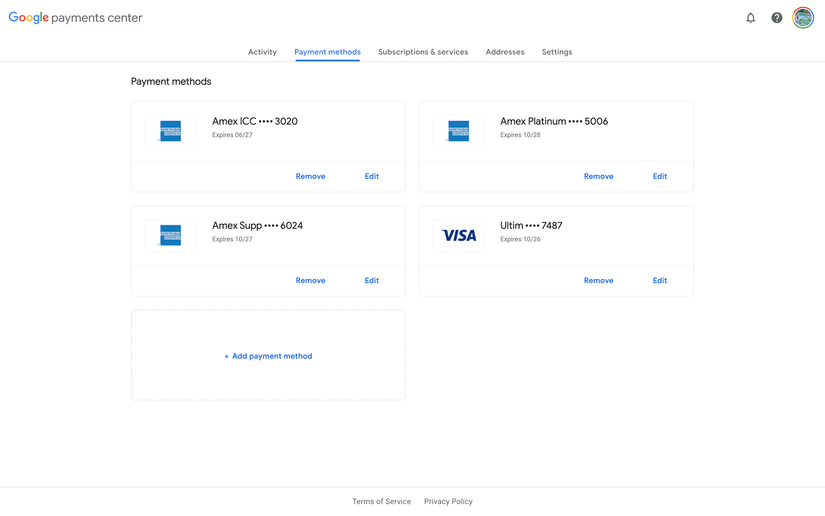Open the Subscriptions & services tab

point(423,52)
